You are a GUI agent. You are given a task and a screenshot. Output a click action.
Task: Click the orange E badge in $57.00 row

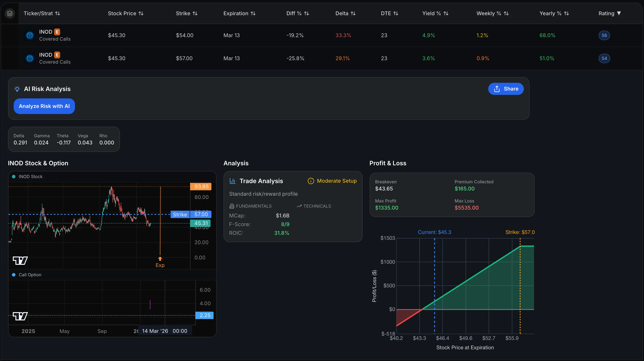(x=57, y=55)
